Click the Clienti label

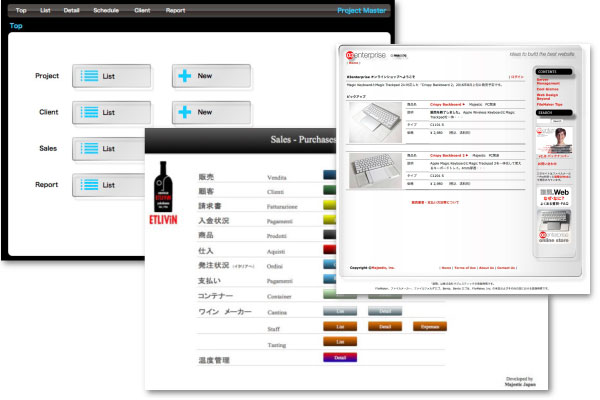coord(276,192)
